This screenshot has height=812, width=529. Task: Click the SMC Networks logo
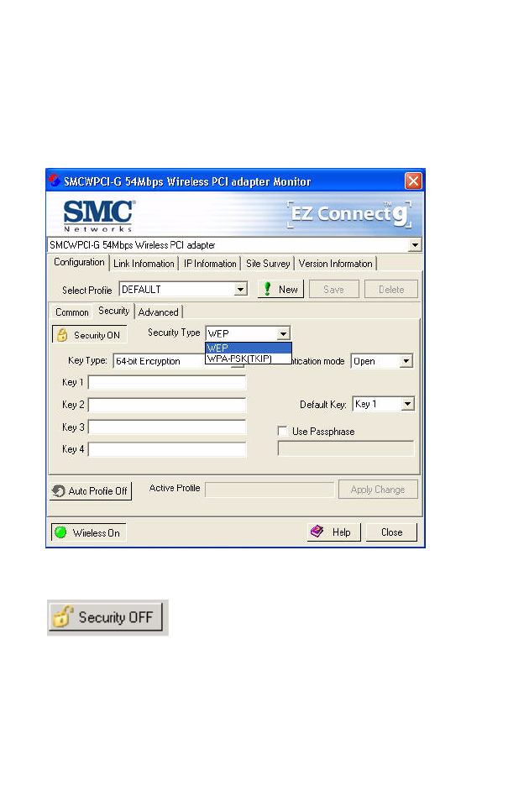pos(99,216)
